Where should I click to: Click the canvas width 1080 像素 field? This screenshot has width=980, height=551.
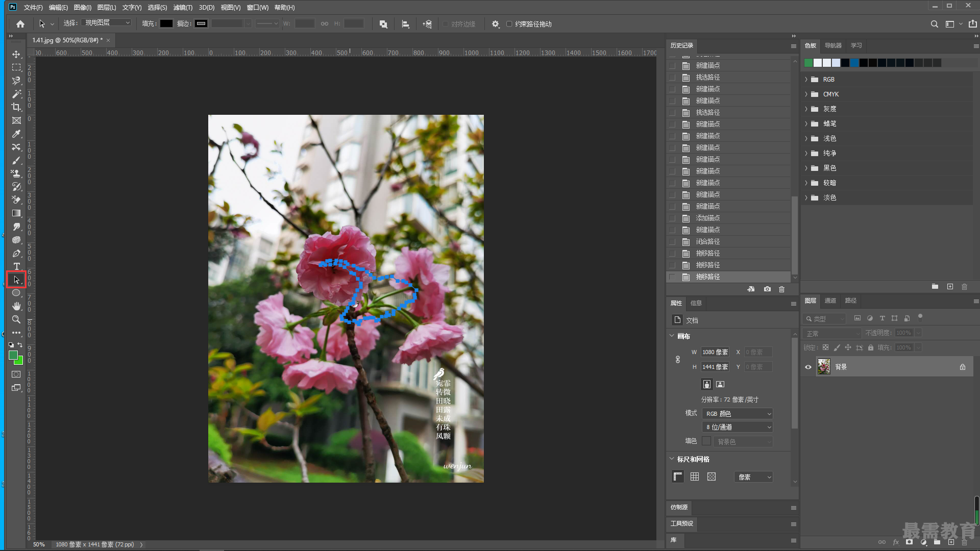pyautogui.click(x=715, y=352)
